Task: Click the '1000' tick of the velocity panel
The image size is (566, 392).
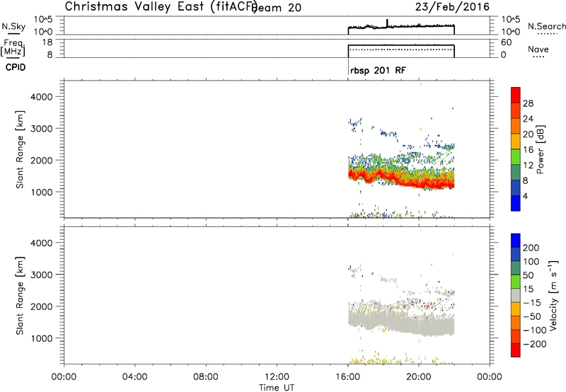Action: pyautogui.click(x=42, y=338)
